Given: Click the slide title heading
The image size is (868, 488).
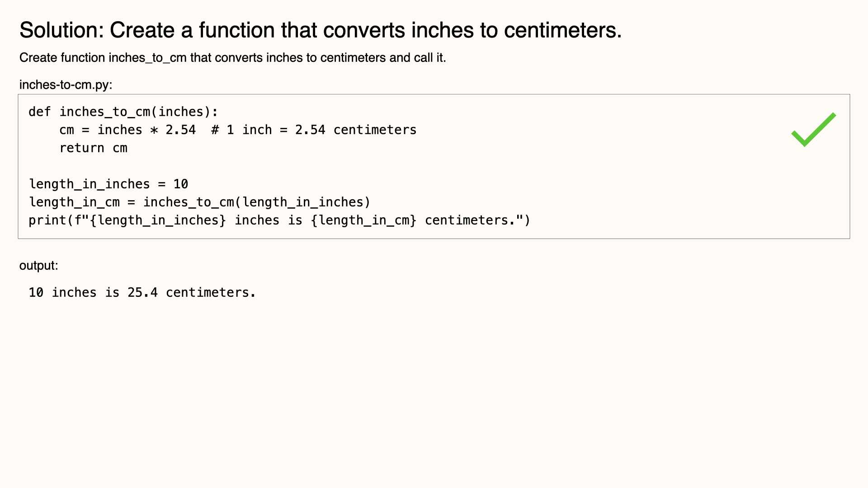Looking at the screenshot, I should coord(321,30).
